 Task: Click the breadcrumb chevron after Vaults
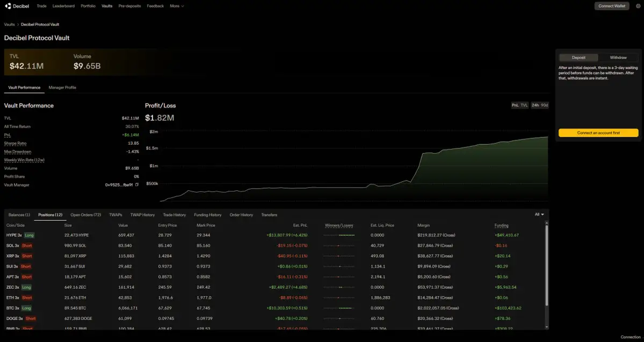click(x=18, y=25)
